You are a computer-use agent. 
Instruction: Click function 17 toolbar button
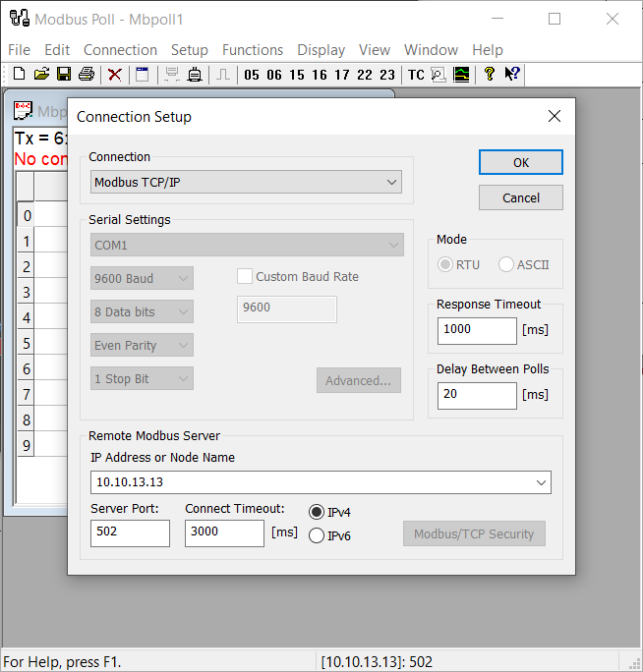tap(342, 75)
